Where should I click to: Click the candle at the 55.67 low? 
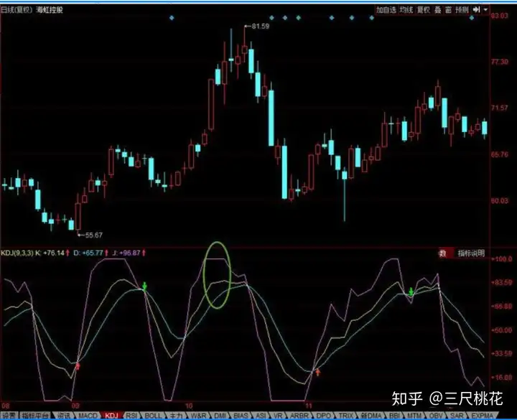click(78, 216)
